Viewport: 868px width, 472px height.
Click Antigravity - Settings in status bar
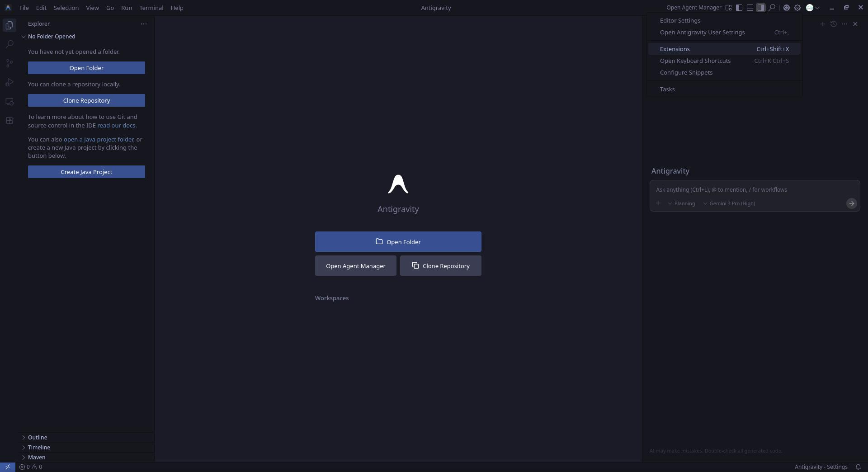coord(821,467)
